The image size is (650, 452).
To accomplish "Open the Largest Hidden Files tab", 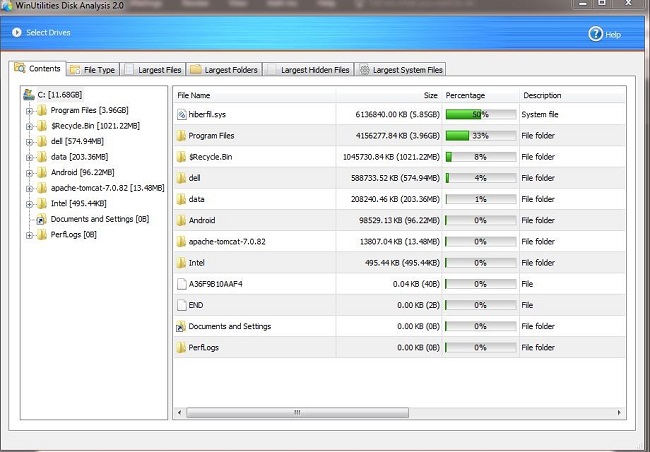I will tap(308, 70).
